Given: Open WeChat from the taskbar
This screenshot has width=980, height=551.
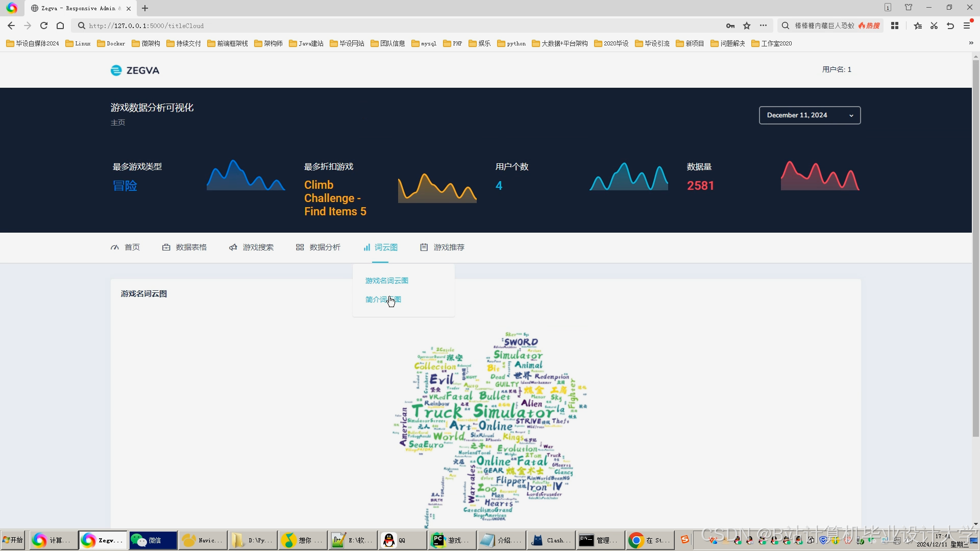Looking at the screenshot, I should coord(153,540).
